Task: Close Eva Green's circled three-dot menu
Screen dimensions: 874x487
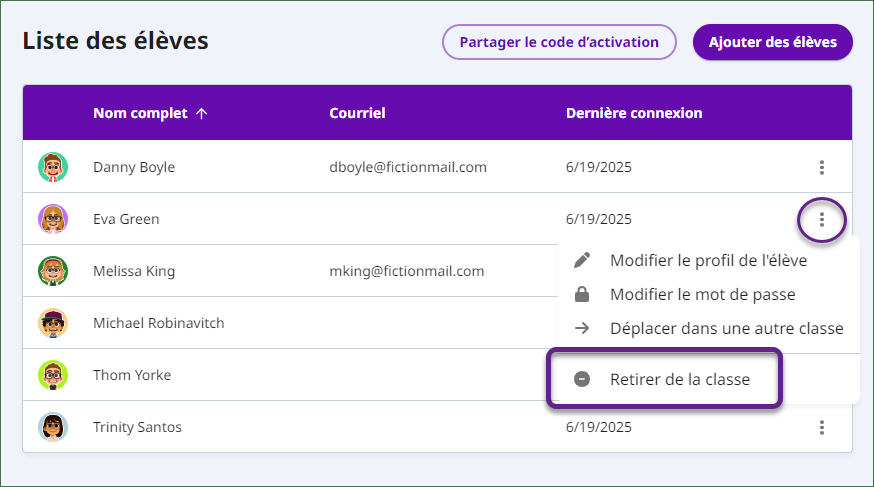Action: click(x=822, y=220)
